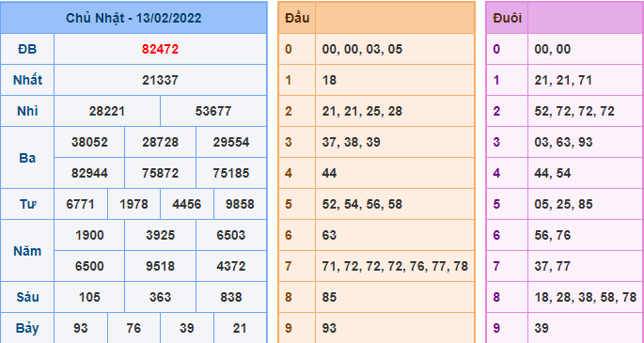The height and width of the screenshot is (343, 644).
Task: Click Đuôi row 8 values '18, 28, 38, 58, 78'
Action: coord(586,297)
